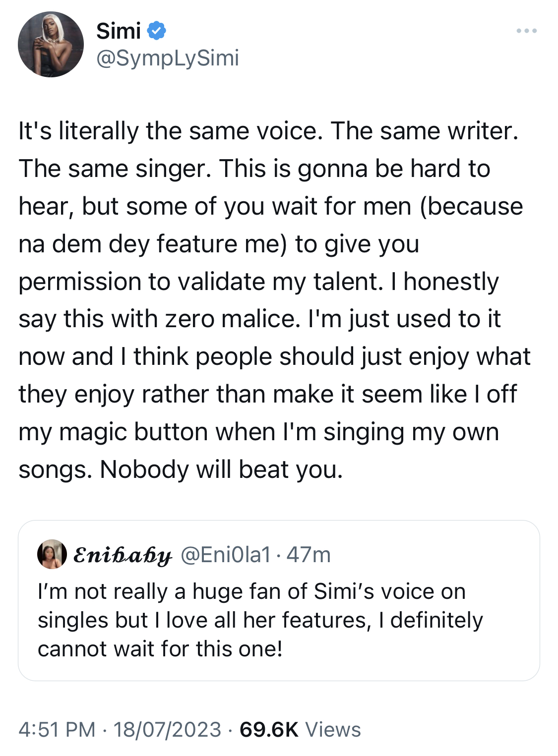Tap the line "permission to validate my talent"
Image resolution: width=558 pixels, height=756 pixels.
point(201,282)
